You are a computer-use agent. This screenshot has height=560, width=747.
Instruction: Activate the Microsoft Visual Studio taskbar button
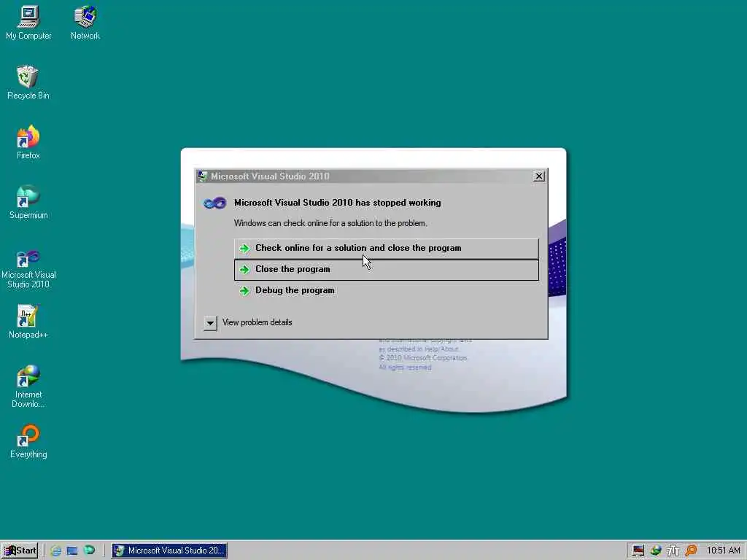(169, 551)
